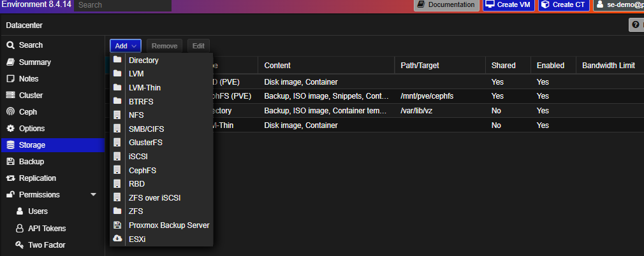Toggle the Add dropdown button
This screenshot has height=256, width=644.
(x=126, y=46)
